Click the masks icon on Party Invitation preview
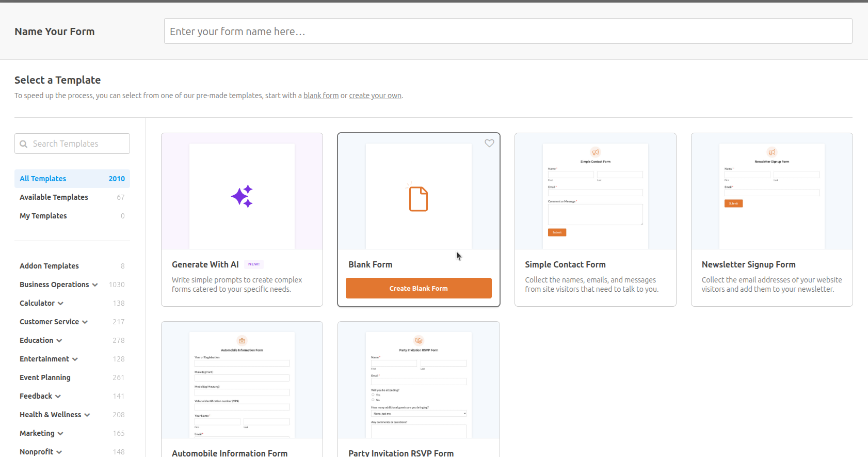Viewport: 868px width, 457px height. tap(419, 341)
